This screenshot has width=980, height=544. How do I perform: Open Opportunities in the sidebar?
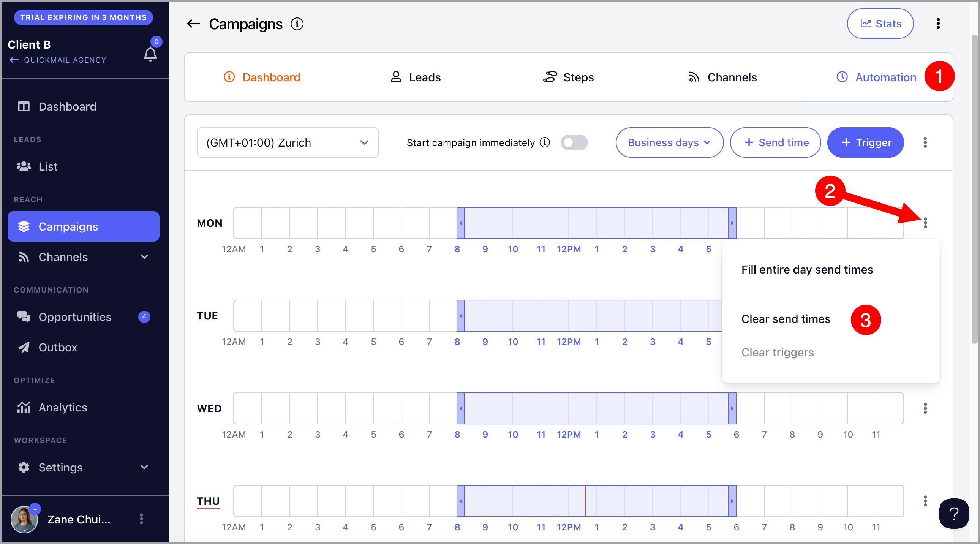click(83, 317)
